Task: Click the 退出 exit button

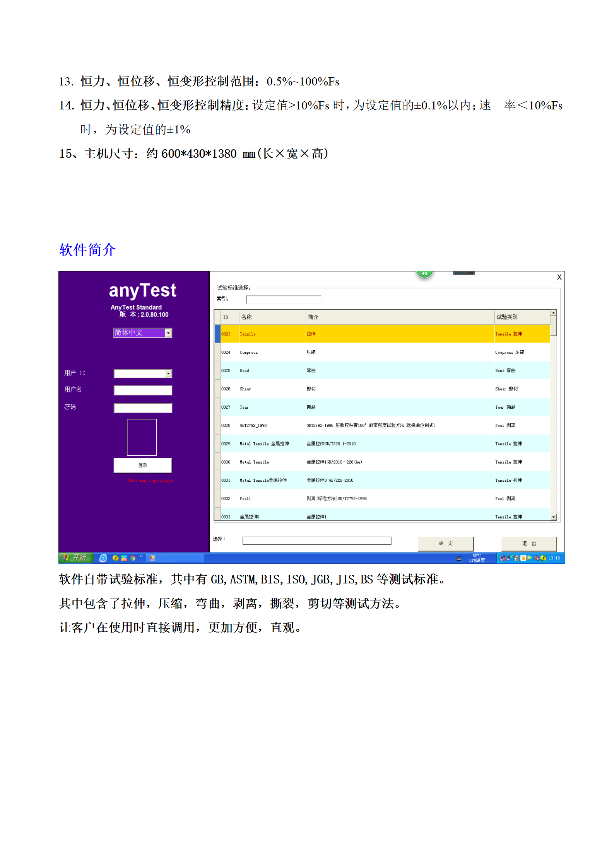Action: pyautogui.click(x=528, y=544)
